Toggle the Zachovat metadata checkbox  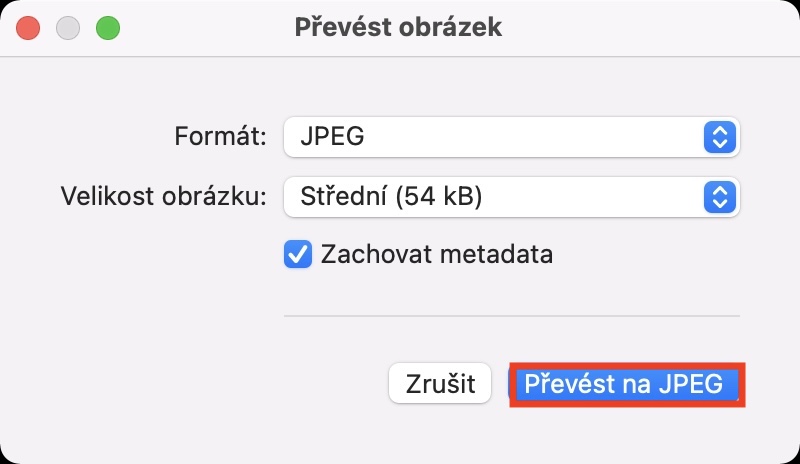298,254
